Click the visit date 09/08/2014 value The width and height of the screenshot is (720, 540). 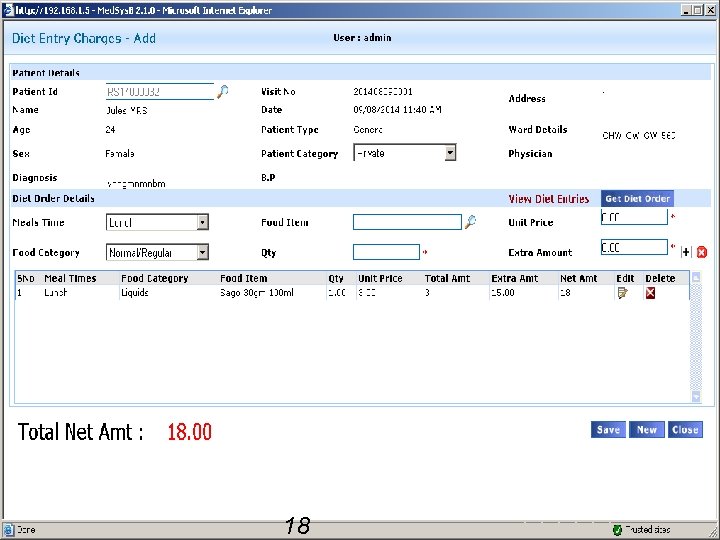[x=397, y=110]
